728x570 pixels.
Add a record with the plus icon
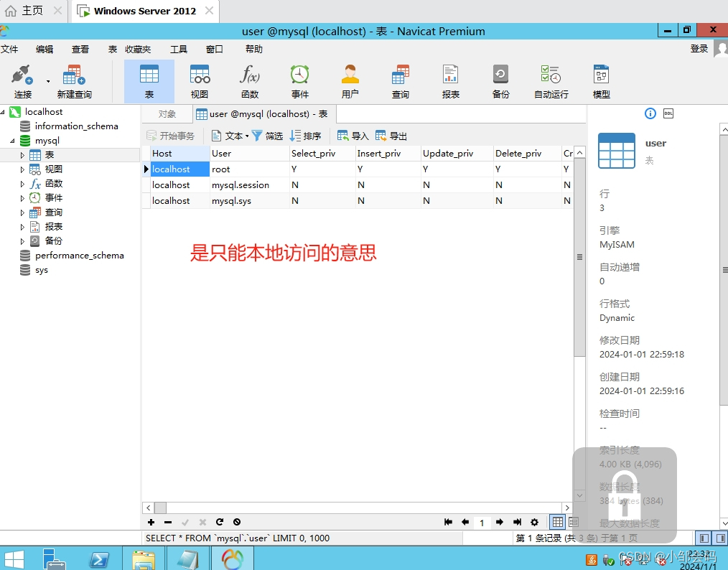click(x=151, y=522)
